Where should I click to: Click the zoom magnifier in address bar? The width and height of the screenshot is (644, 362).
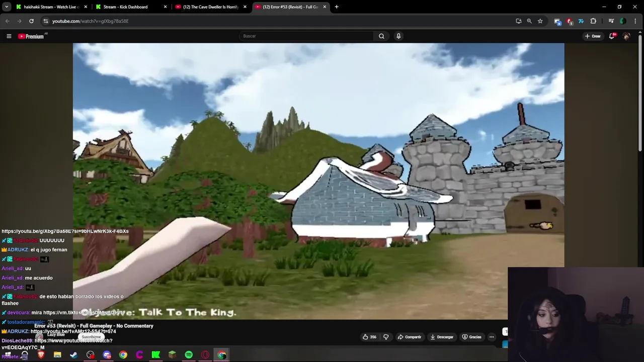(x=529, y=21)
